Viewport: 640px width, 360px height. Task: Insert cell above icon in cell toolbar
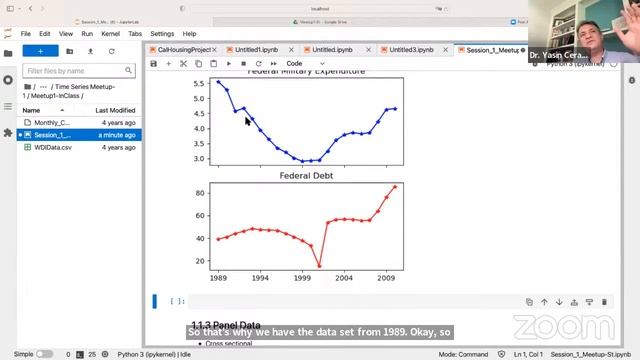tap(574, 302)
